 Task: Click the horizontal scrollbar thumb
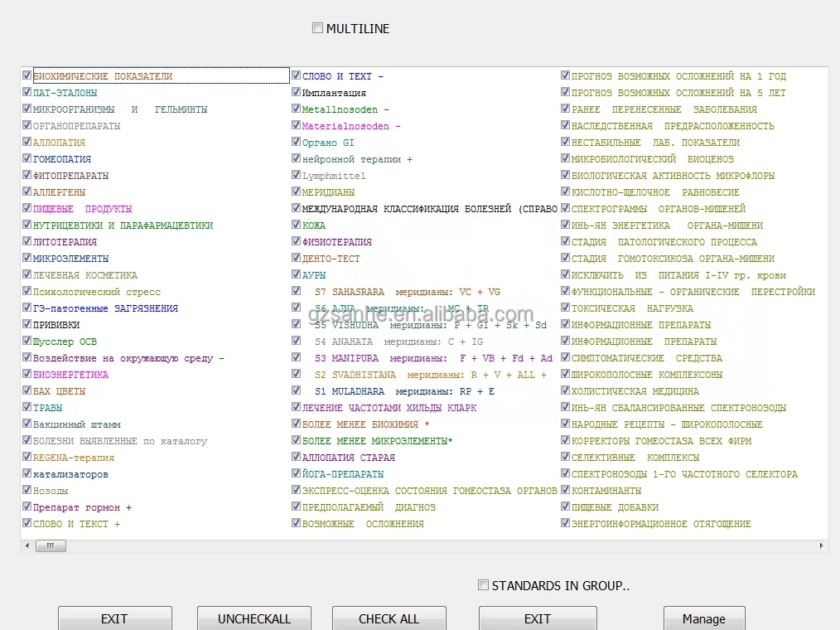point(51,546)
